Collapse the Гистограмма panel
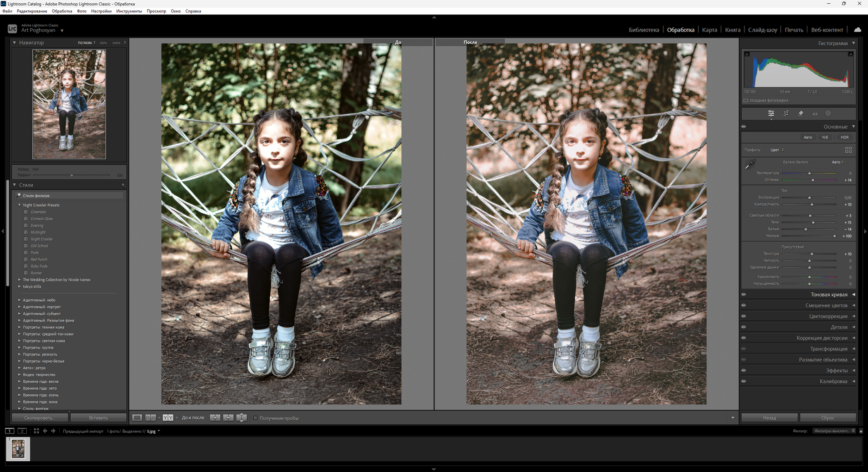 click(854, 43)
